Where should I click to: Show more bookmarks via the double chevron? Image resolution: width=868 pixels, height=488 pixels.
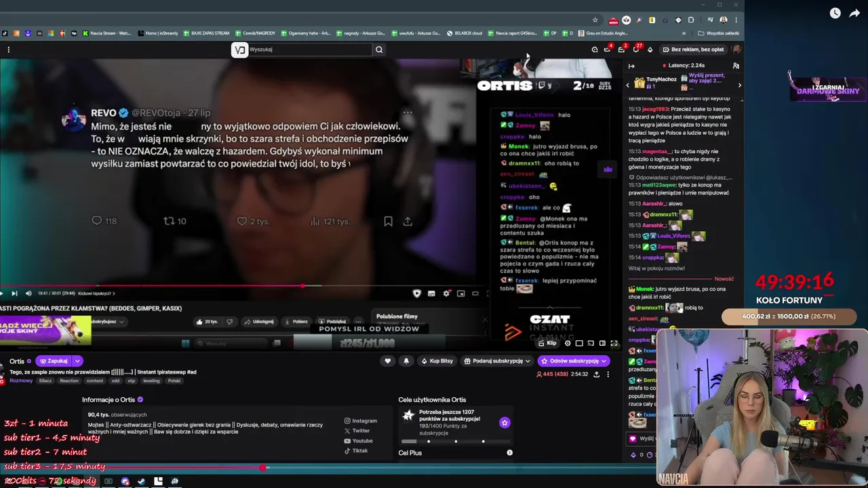684,33
